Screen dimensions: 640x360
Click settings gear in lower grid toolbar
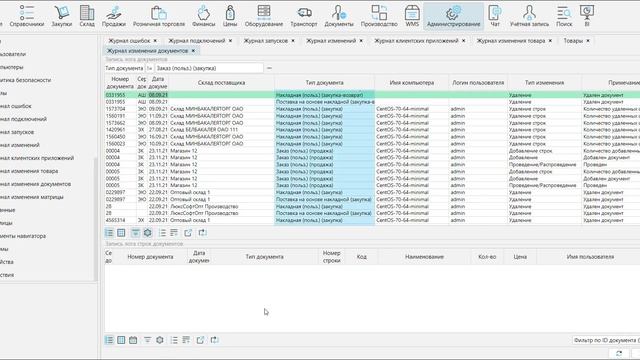tap(160, 340)
